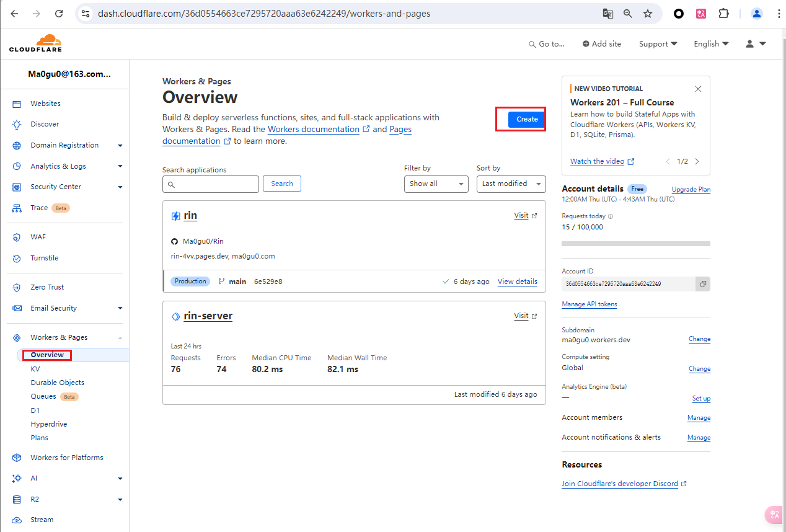Open the English language dropdown
Screen dimensions: 786x532
point(711,44)
